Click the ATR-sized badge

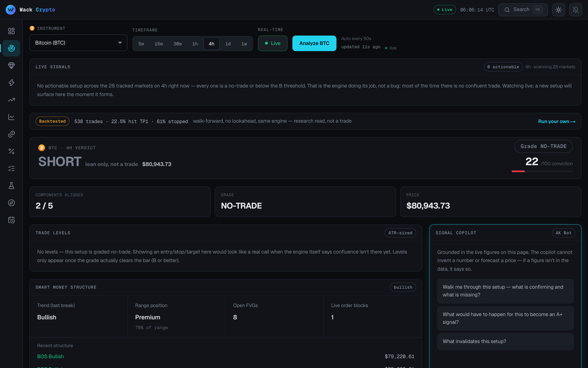[400, 233]
